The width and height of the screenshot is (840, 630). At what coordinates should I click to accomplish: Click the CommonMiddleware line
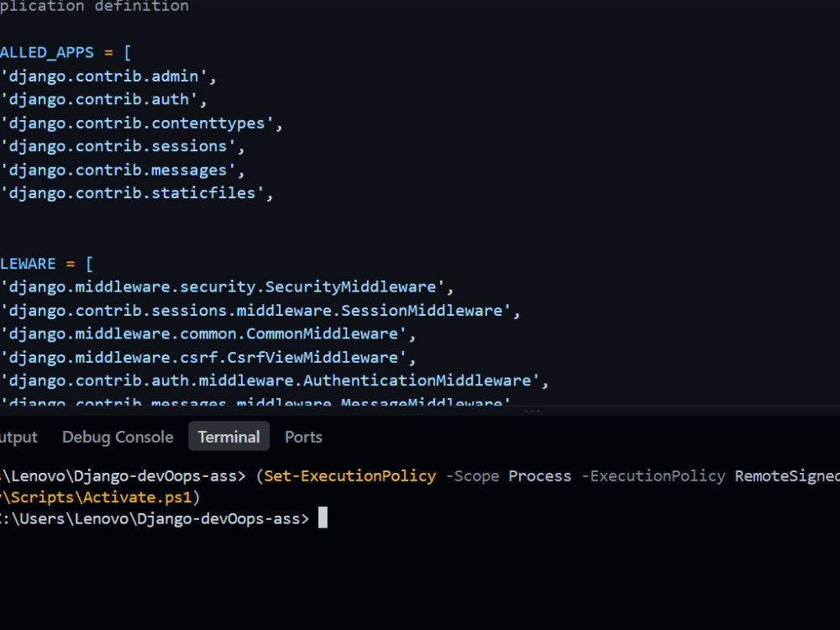207,333
